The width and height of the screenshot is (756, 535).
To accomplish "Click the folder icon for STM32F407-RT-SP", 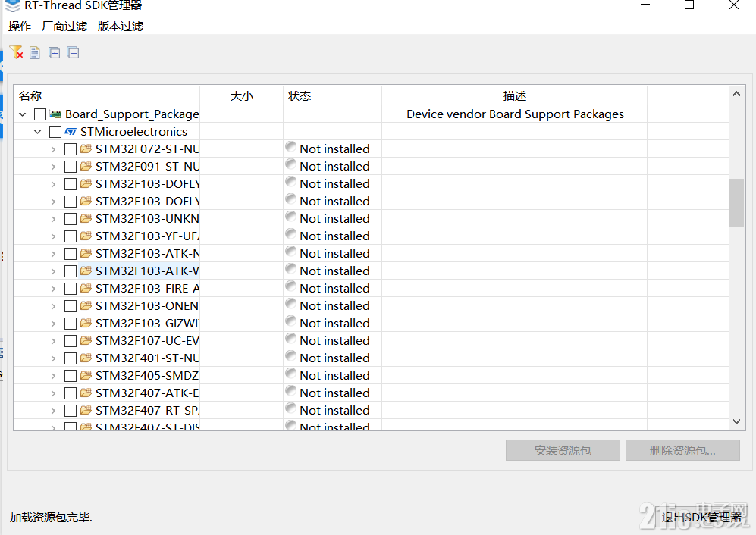I will pos(86,411).
